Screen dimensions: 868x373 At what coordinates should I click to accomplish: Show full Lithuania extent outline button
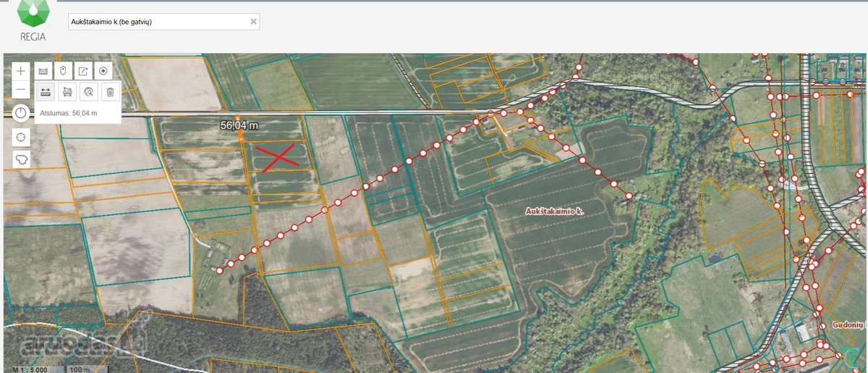click(21, 159)
